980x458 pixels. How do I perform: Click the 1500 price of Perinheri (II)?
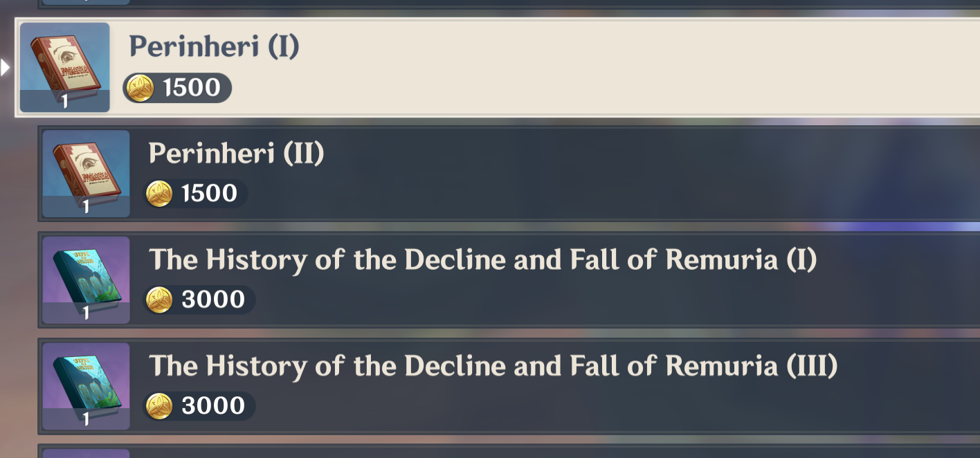(x=209, y=194)
